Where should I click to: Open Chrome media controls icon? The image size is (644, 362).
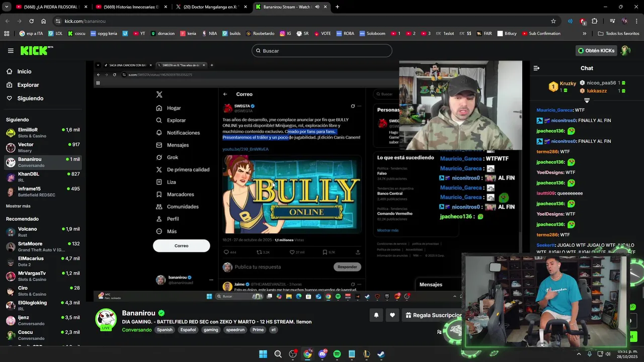pos(612,21)
